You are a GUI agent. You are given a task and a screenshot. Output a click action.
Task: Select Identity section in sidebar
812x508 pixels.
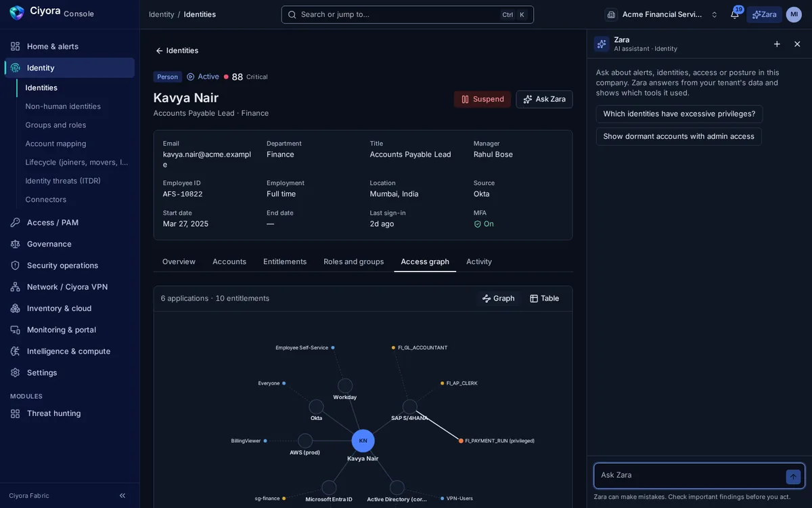coord(70,68)
